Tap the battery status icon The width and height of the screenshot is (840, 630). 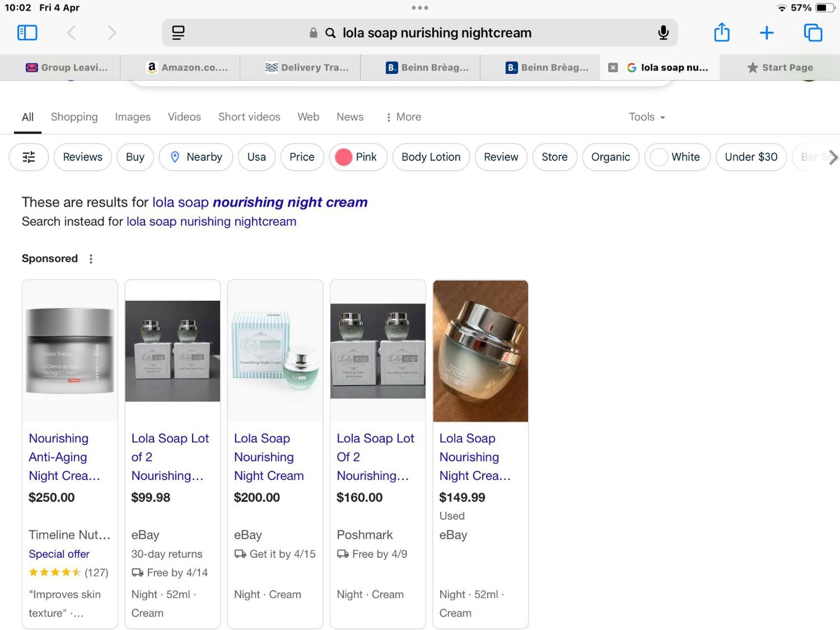(825, 8)
